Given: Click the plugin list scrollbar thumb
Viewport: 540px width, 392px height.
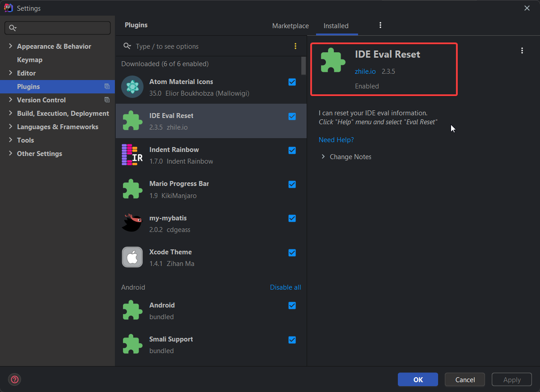Looking at the screenshot, I should pos(304,66).
